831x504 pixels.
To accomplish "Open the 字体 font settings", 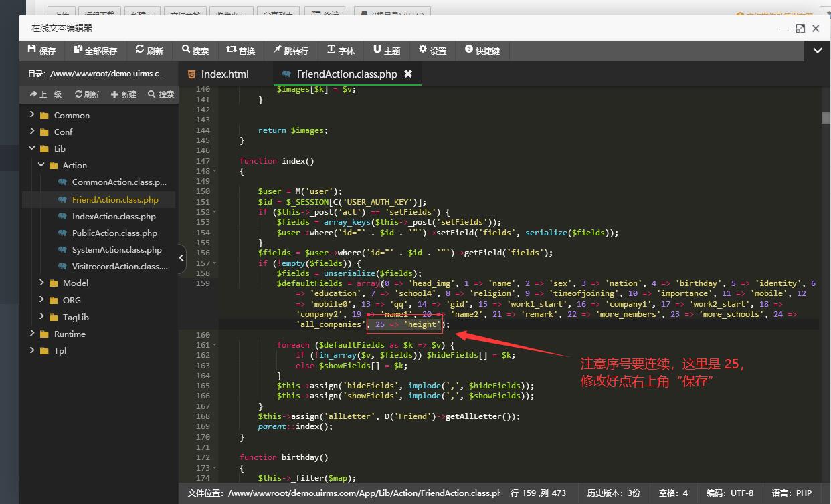I will [341, 51].
